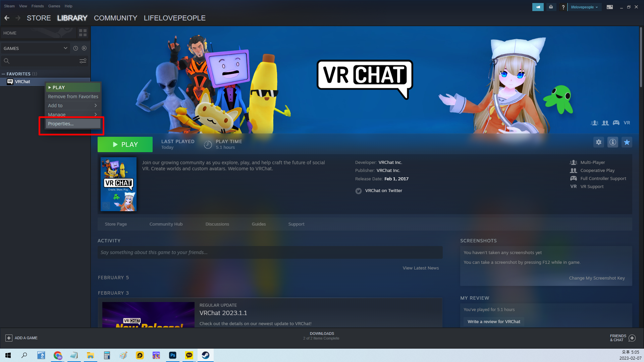
Task: Open the announcements megaphone icon
Action: (x=538, y=7)
